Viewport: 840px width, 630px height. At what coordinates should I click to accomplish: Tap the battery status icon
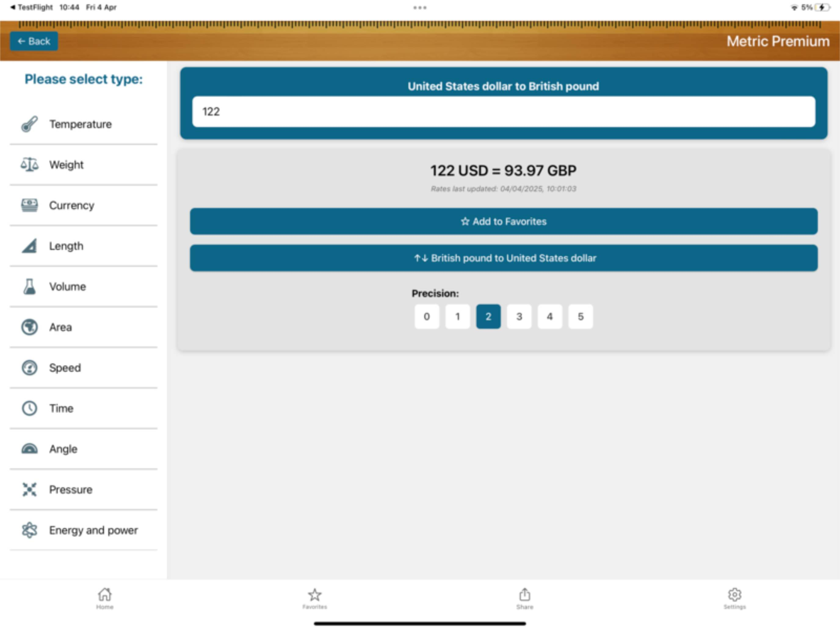822,7
